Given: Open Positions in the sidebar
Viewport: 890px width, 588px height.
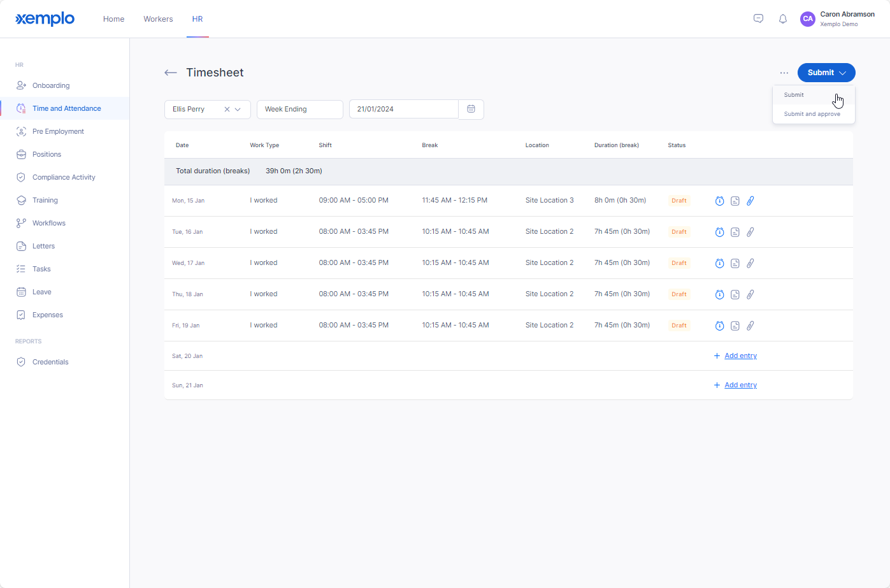Looking at the screenshot, I should 47,154.
